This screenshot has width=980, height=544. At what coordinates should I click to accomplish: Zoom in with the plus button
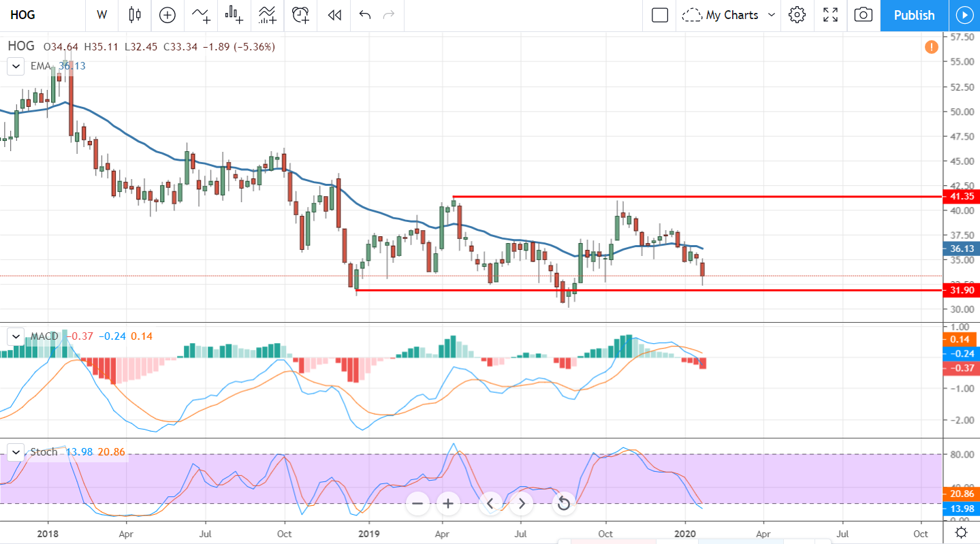pos(448,504)
